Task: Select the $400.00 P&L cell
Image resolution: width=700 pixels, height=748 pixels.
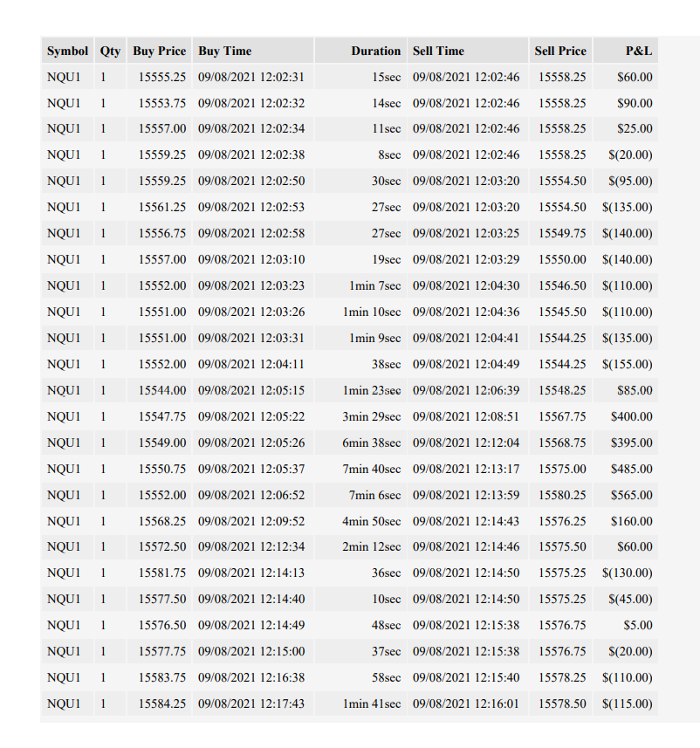Action: 626,416
